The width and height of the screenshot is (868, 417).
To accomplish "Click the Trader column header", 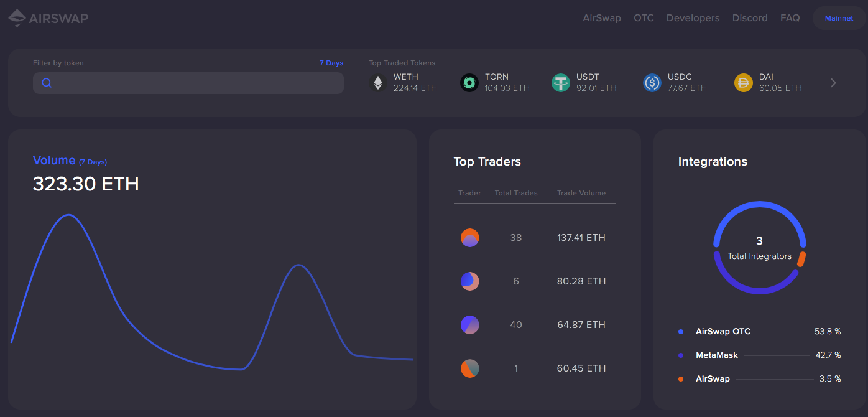I will click(469, 193).
